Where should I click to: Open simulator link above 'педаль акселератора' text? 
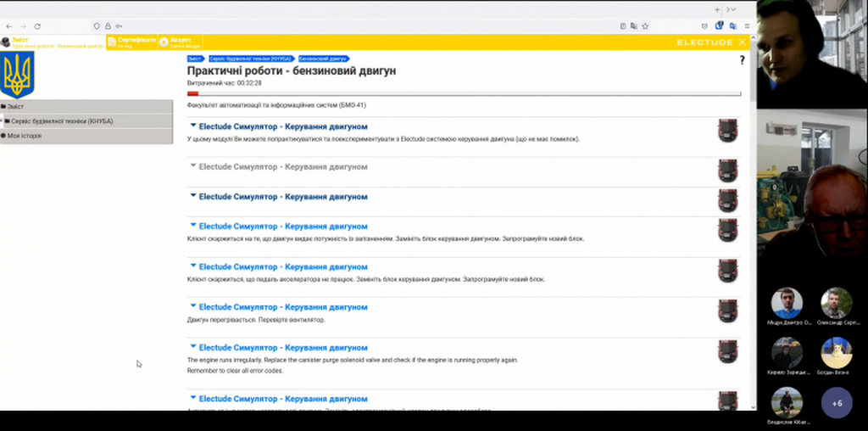click(x=283, y=266)
